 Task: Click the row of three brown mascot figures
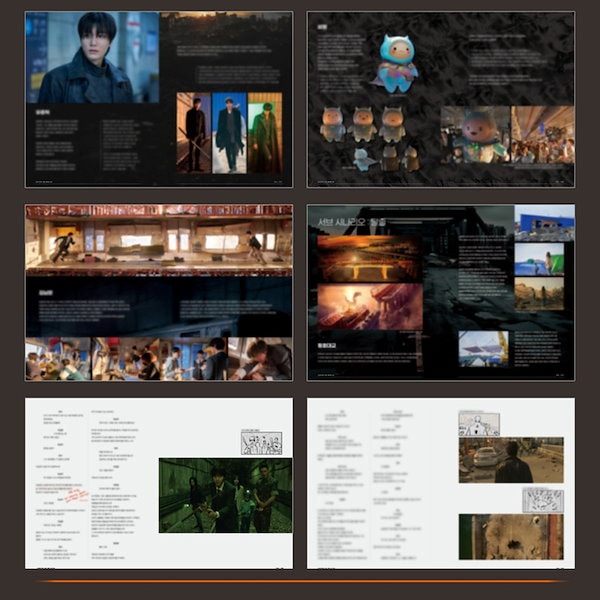coord(362,124)
